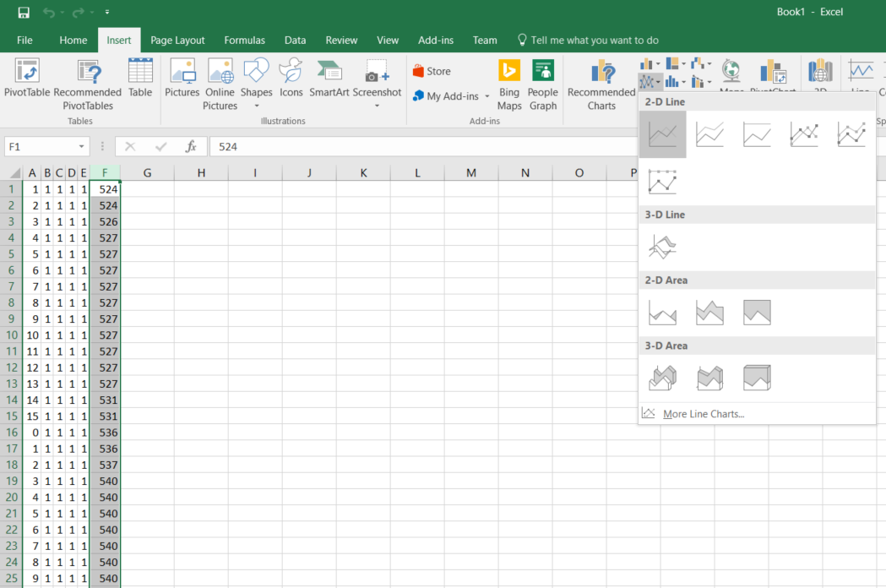The width and height of the screenshot is (886, 588).
Task: Insert a PivotTable
Action: tap(26, 80)
